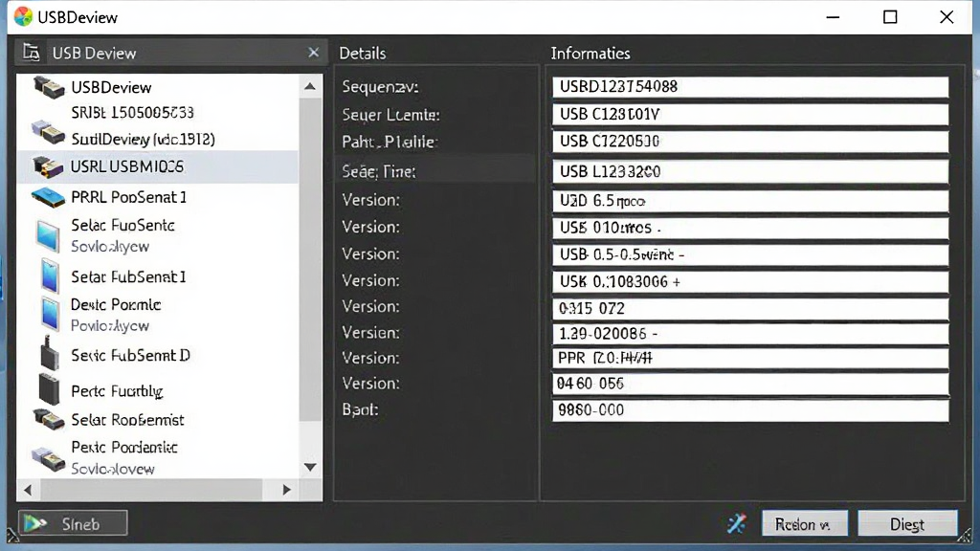The height and width of the screenshot is (551, 980).
Task: Click the USB 0.5-0.5 version field
Action: [750, 254]
